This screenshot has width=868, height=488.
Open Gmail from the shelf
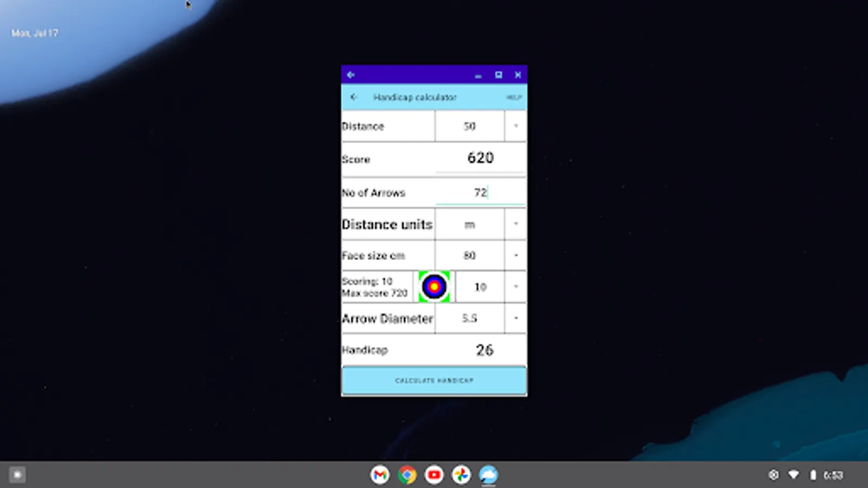(x=380, y=475)
